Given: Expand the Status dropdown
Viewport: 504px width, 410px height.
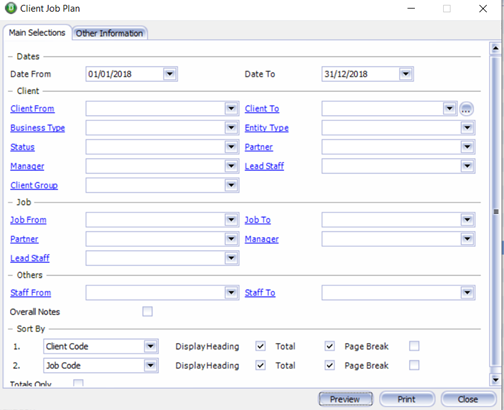Looking at the screenshot, I should (231, 147).
